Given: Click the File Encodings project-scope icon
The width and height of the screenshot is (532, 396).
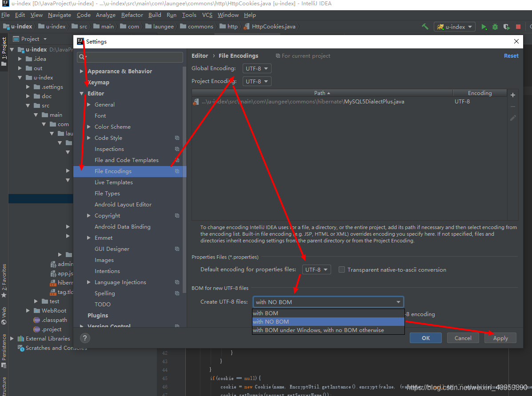Looking at the screenshot, I should click(177, 171).
